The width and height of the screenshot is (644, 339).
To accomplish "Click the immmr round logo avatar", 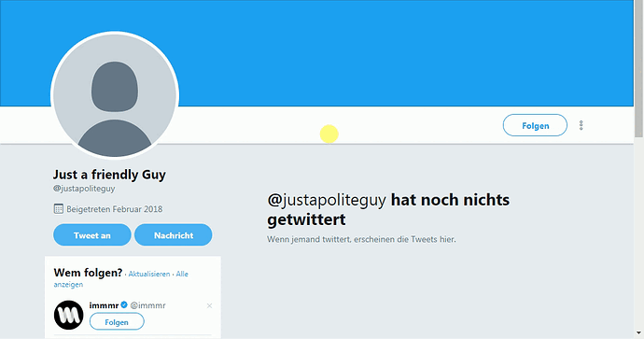I will pyautogui.click(x=68, y=315).
